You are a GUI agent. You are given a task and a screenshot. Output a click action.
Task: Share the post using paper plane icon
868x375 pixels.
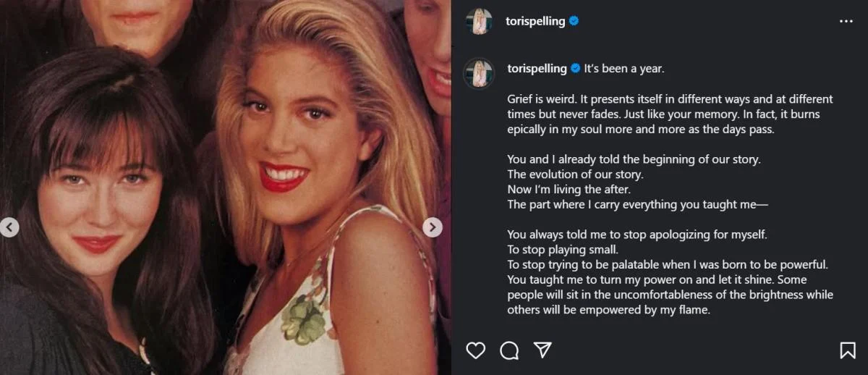tap(542, 350)
